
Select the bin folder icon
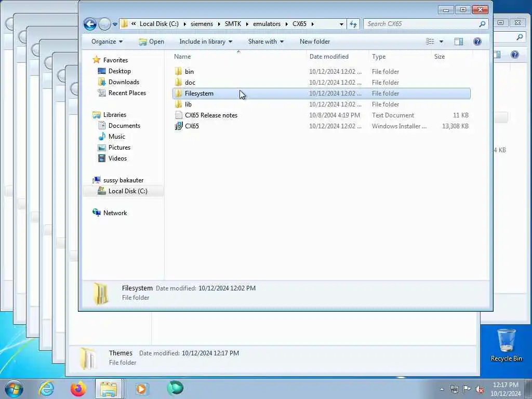pyautogui.click(x=179, y=71)
